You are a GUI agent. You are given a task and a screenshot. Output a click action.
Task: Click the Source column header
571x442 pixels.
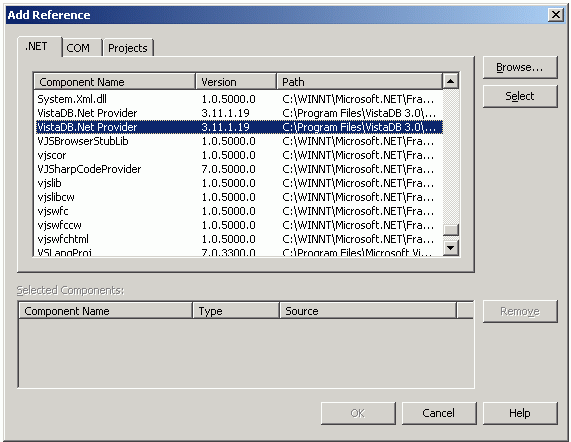click(x=368, y=311)
